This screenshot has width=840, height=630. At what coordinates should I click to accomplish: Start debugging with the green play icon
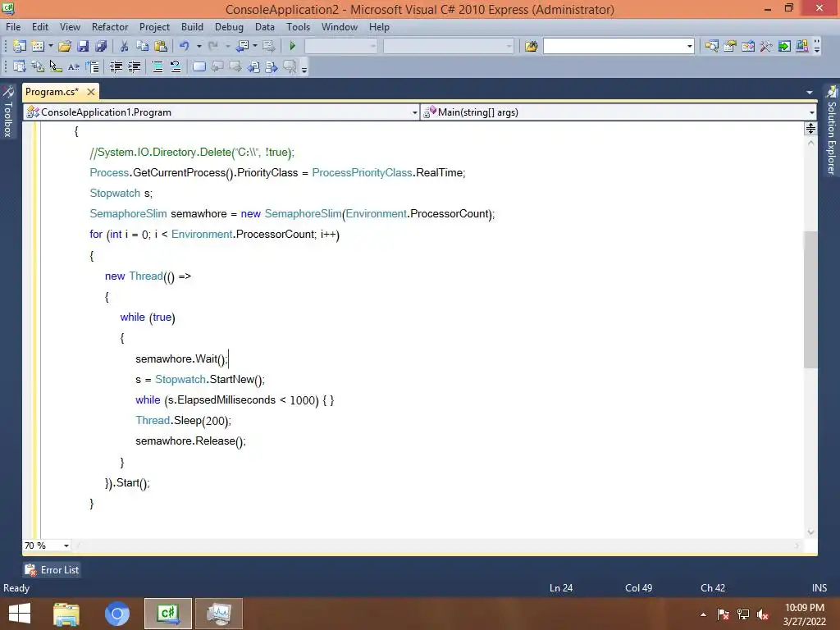293,46
